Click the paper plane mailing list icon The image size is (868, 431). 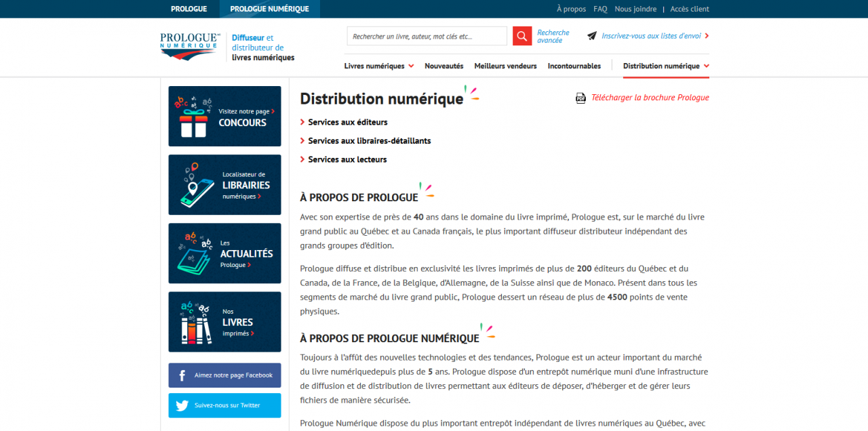tap(592, 36)
